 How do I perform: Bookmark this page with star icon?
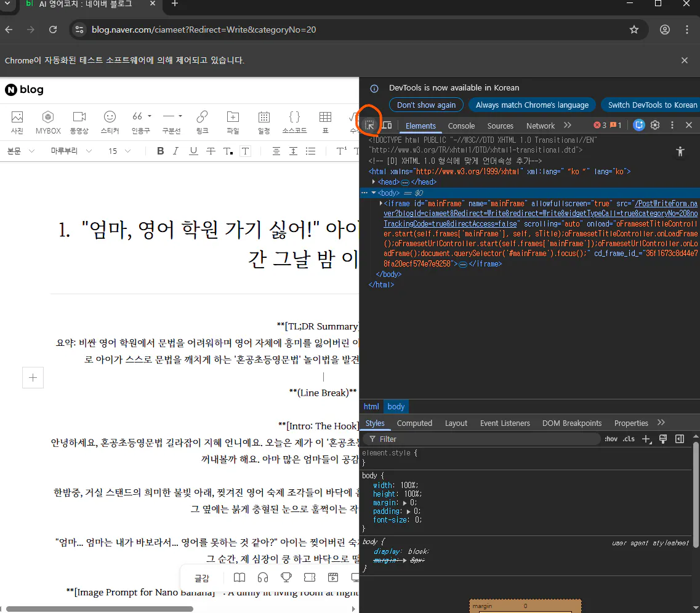(x=634, y=30)
